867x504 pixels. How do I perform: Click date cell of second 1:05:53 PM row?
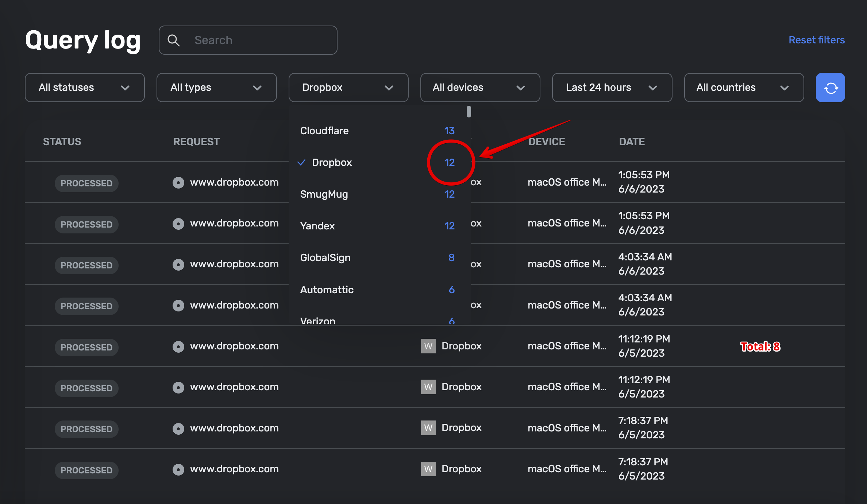(644, 223)
